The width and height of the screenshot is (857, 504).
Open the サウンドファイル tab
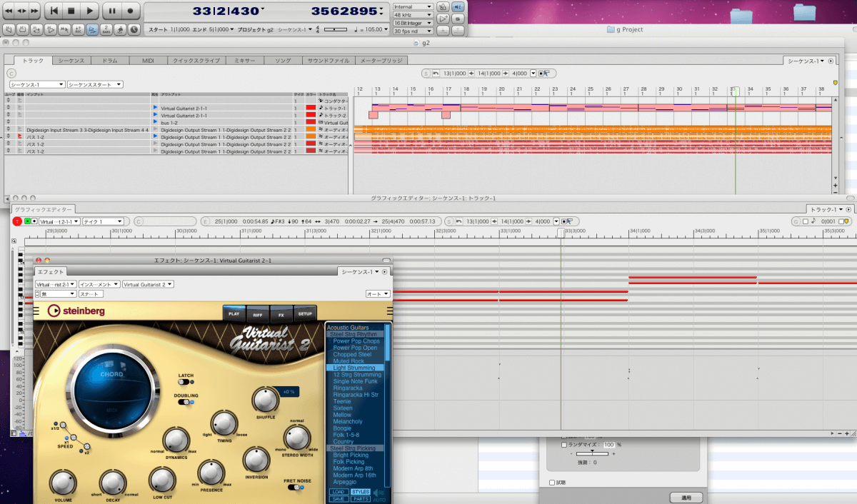coord(329,61)
